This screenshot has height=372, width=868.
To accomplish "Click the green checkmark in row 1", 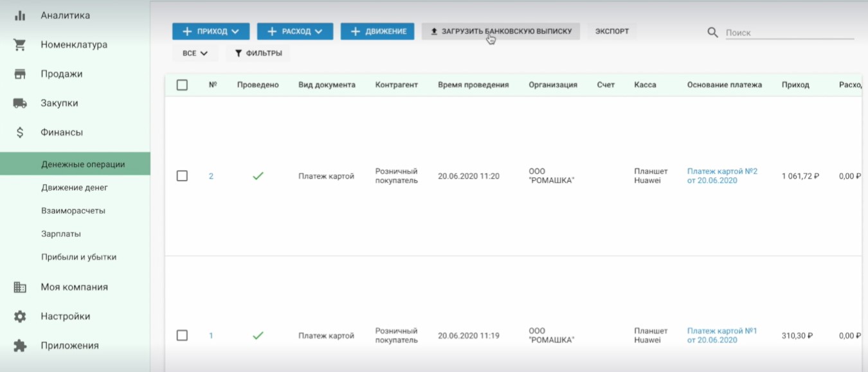I will click(258, 335).
